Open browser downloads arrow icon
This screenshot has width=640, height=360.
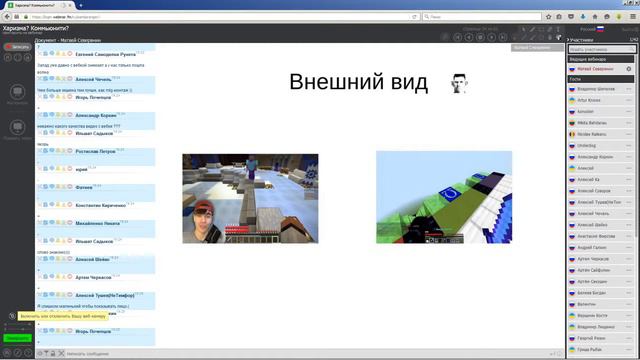coord(583,17)
